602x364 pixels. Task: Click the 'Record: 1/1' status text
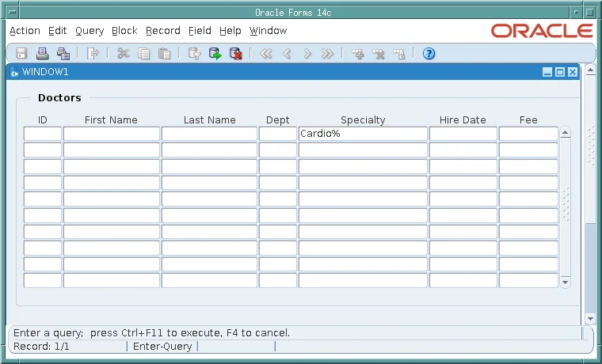coord(41,347)
